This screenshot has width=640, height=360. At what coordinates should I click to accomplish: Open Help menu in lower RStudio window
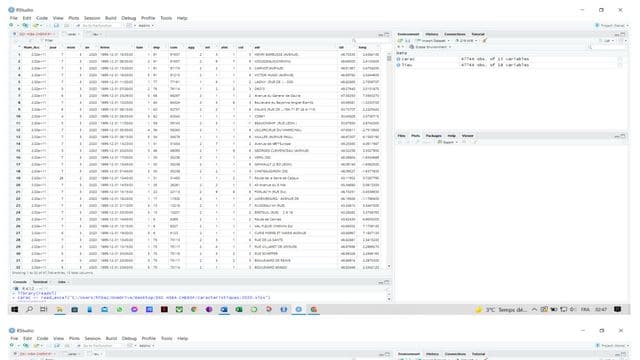click(182, 338)
